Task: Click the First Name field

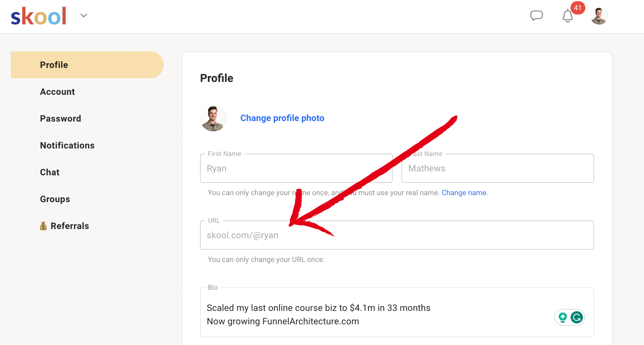Action: [x=296, y=168]
